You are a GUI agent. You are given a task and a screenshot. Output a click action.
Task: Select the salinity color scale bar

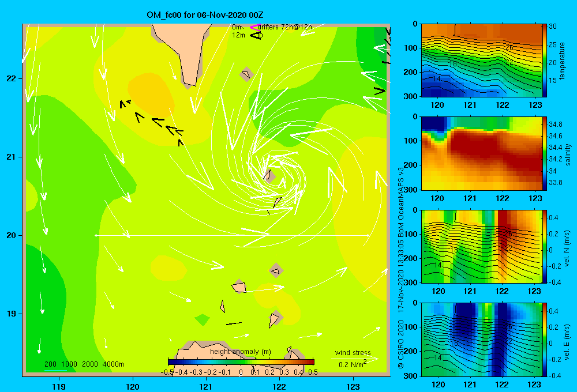click(544, 153)
